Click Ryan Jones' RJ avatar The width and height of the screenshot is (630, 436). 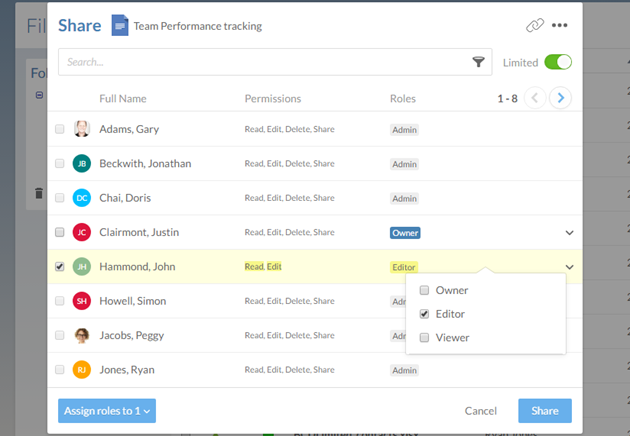point(82,369)
